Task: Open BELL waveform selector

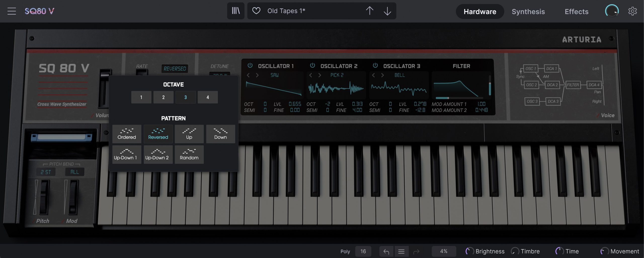Action: pyautogui.click(x=400, y=75)
